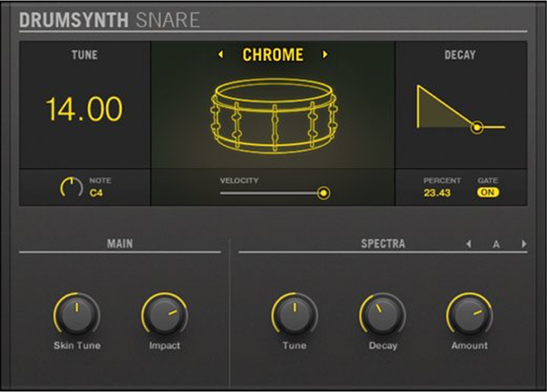Click the Impact knob

click(x=165, y=315)
